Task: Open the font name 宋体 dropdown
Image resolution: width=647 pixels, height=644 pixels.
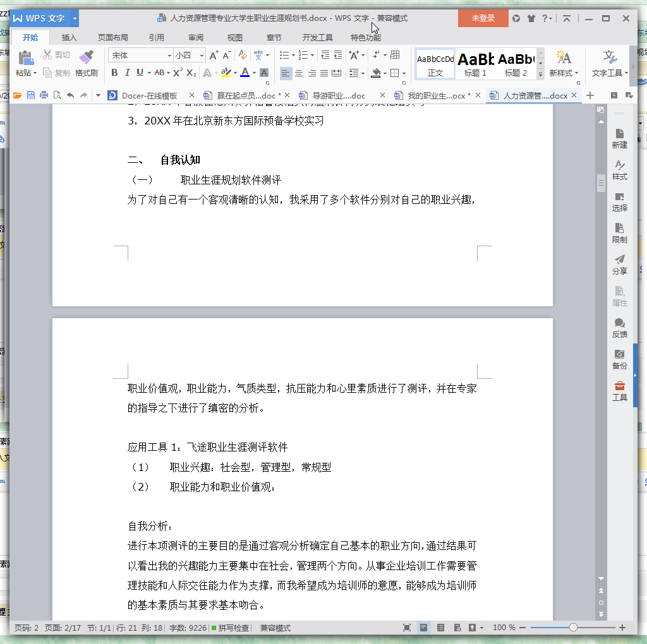Action: [x=169, y=56]
